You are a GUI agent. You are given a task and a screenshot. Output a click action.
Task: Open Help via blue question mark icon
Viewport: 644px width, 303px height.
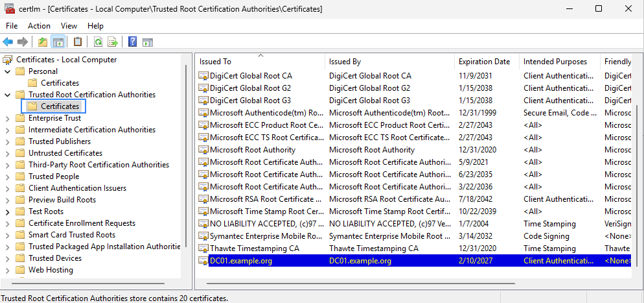tap(132, 42)
